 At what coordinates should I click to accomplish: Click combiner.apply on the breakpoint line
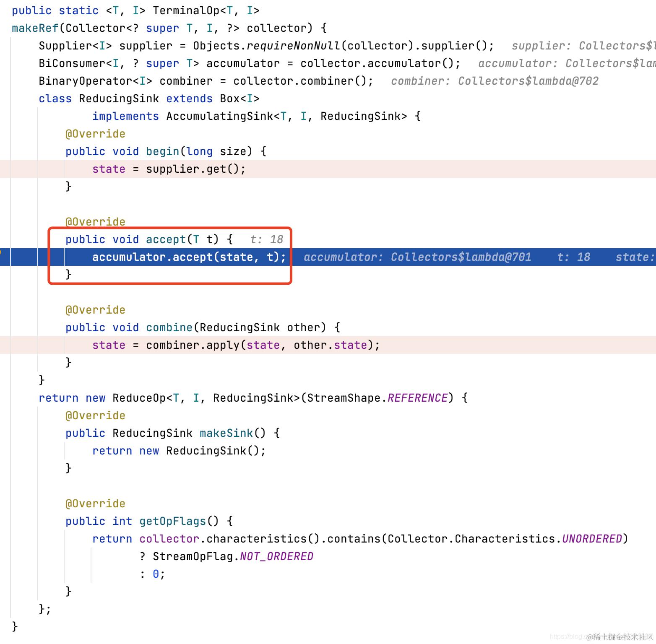193,345
